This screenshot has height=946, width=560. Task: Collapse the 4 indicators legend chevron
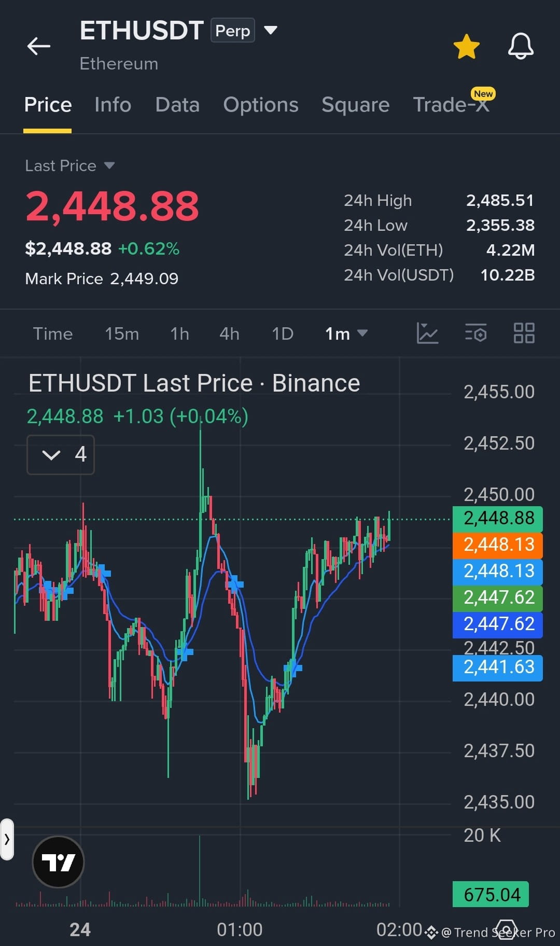(61, 455)
